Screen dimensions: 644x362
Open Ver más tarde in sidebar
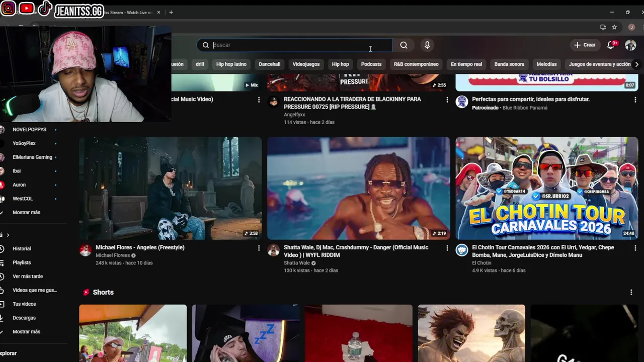point(28,277)
